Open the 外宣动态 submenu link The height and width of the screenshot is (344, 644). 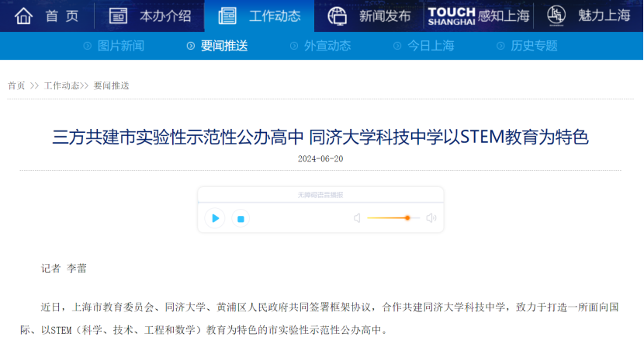coord(327,46)
